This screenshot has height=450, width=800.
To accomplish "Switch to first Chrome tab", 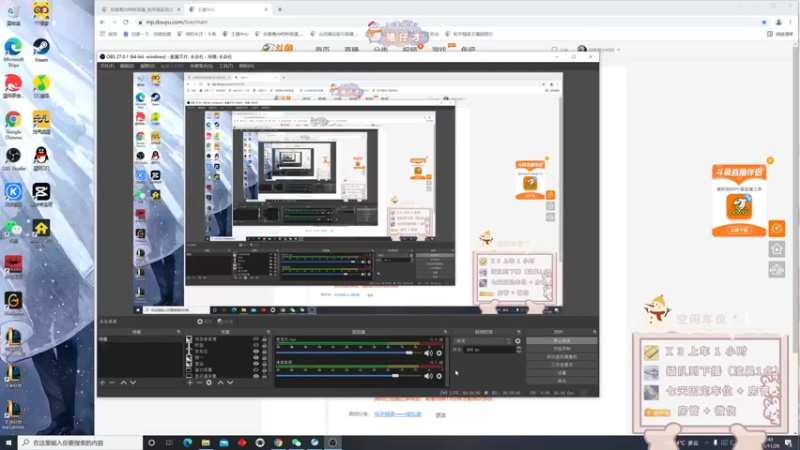I will click(141, 10).
